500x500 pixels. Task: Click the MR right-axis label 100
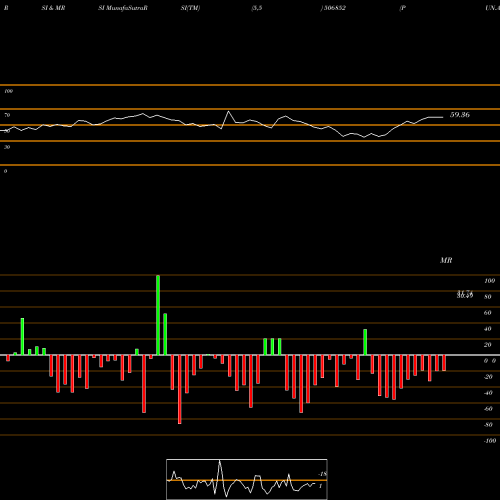point(489,281)
